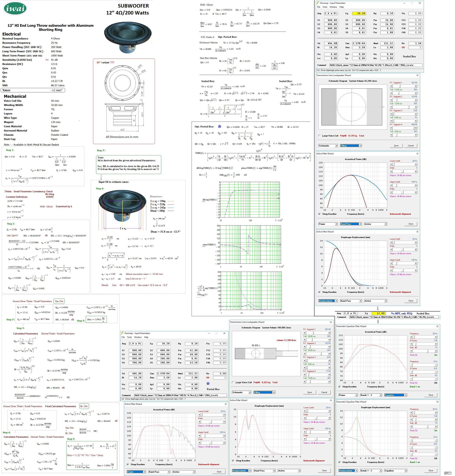Click Hornresp lightning icon in Ported Box window
Image resolution: width=455 pixels, height=476 pixels.
tap(122, 333)
